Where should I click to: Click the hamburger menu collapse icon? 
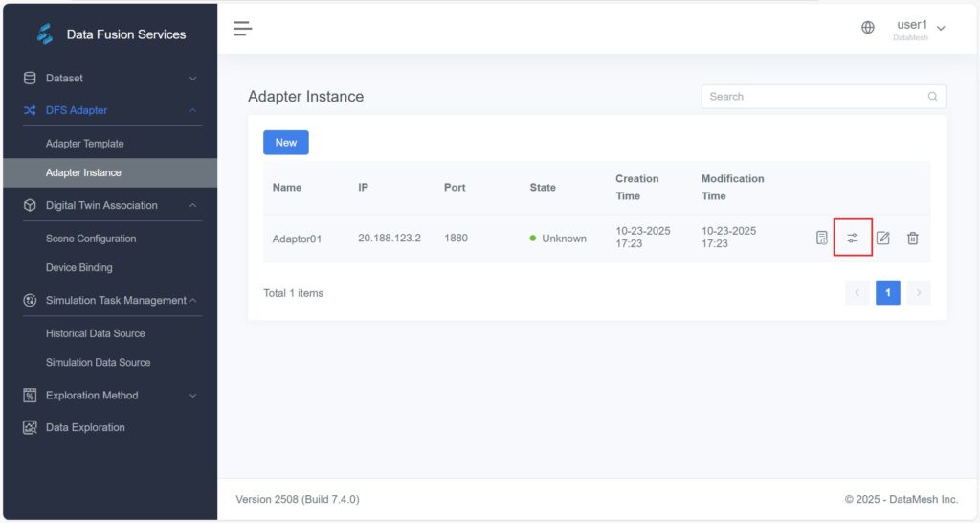click(x=243, y=29)
